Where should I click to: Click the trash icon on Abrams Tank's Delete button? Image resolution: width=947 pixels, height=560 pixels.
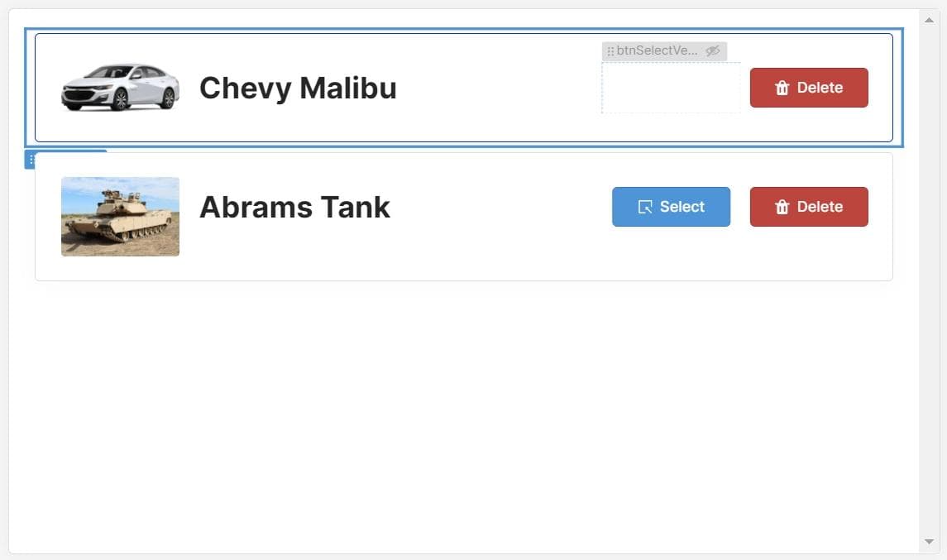pos(782,207)
